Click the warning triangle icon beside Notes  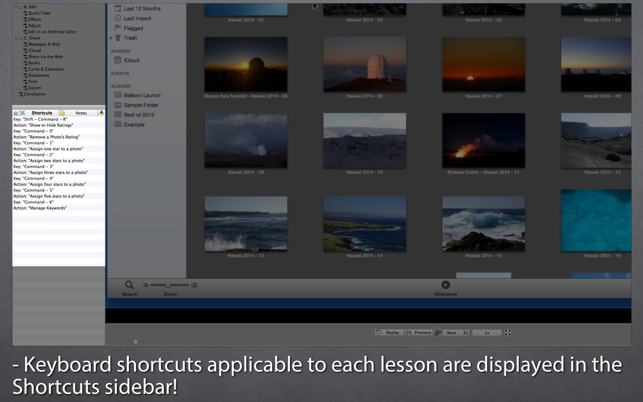pyautogui.click(x=101, y=113)
